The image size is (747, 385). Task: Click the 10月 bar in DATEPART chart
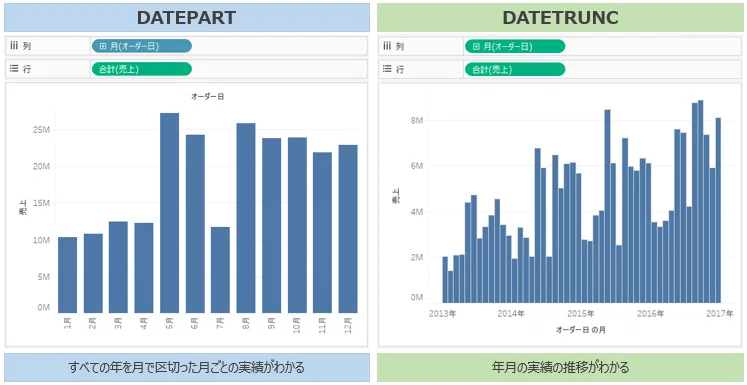point(297,225)
